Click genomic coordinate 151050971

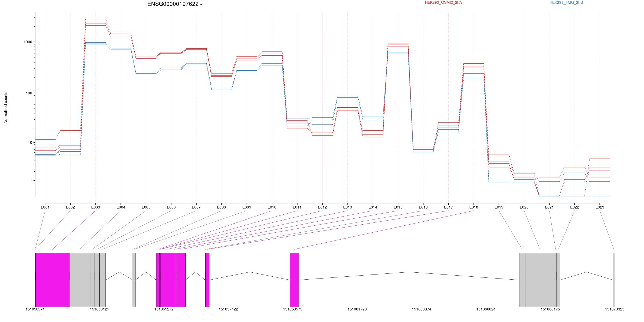35,309
